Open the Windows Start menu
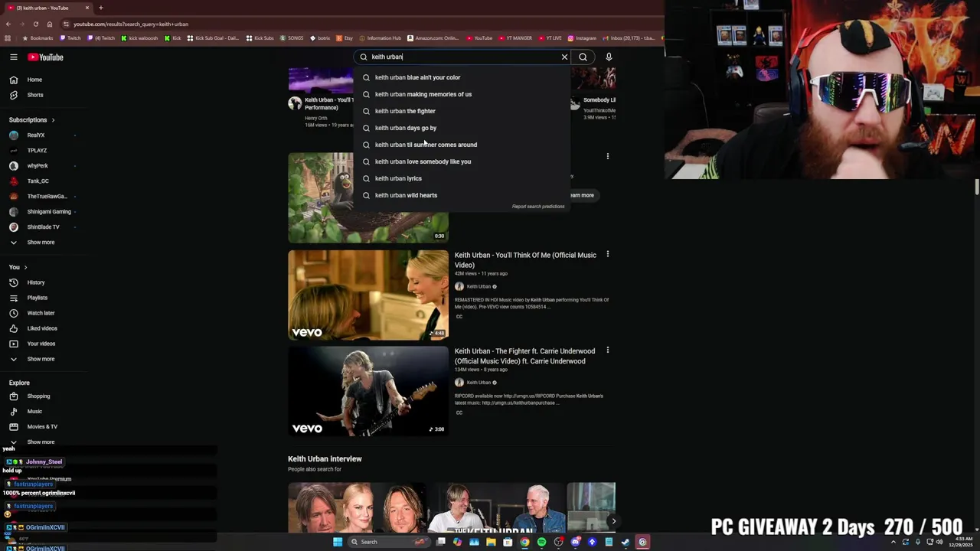This screenshot has height=551, width=980. [337, 542]
